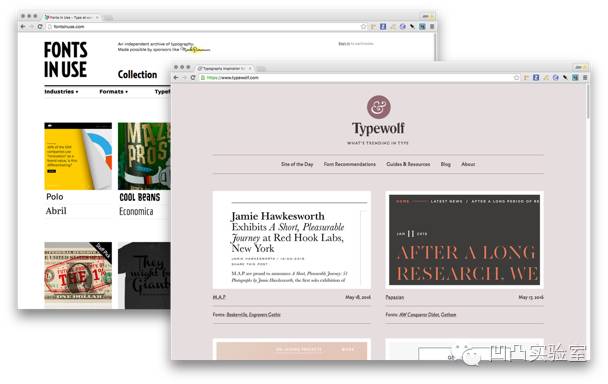Click blue F extension in Typewolf window
This screenshot has height=384, width=608.
pos(536,78)
